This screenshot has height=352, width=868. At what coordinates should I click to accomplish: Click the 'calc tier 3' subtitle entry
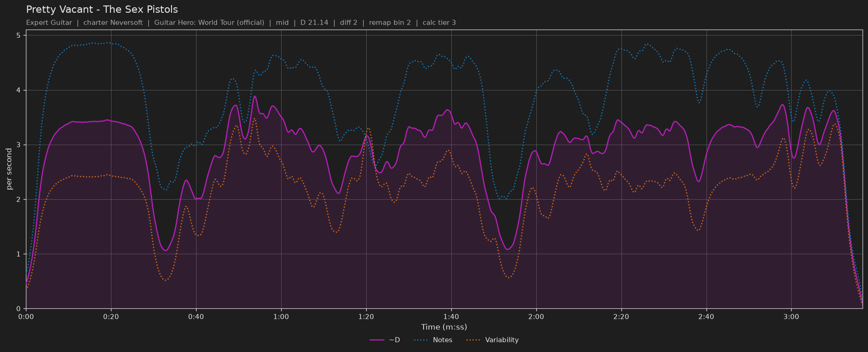coord(439,23)
